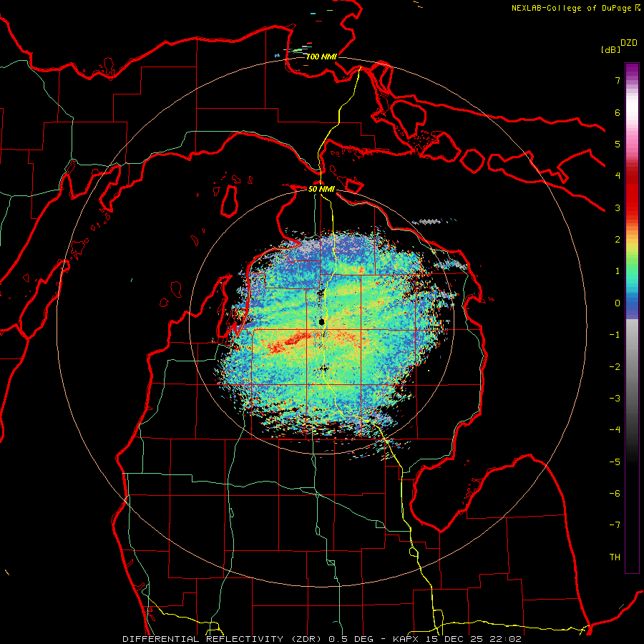Click the -4 dB mark on the color scale
Image resolution: width=644 pixels, height=644 pixels.
[x=615, y=430]
